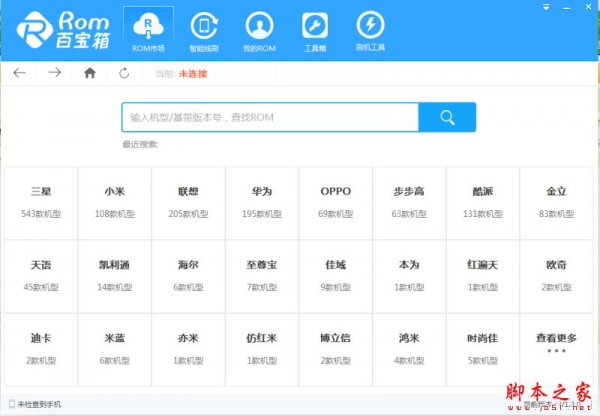Select the 佳域 brand tile

pyautogui.click(x=336, y=276)
